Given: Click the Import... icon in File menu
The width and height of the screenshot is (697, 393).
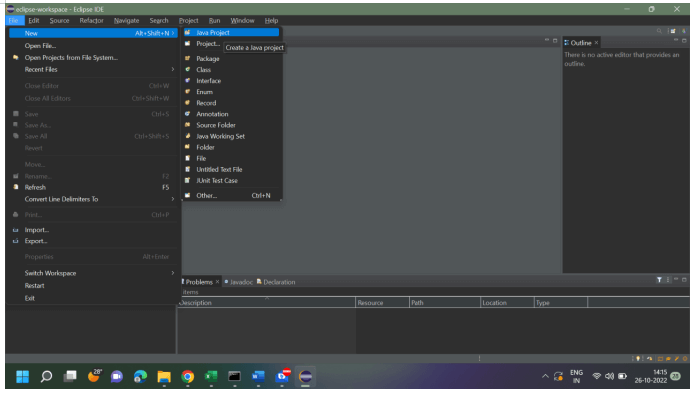Looking at the screenshot, I should click(x=16, y=230).
